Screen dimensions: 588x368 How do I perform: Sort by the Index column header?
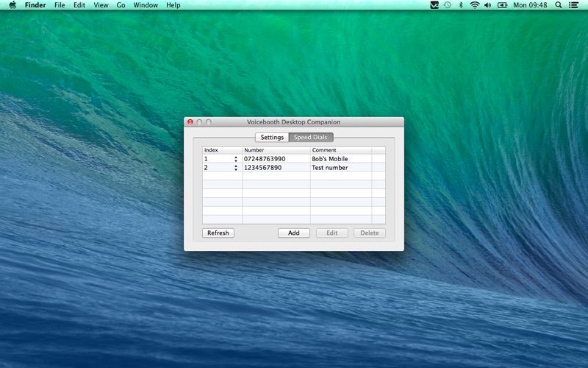coord(223,150)
